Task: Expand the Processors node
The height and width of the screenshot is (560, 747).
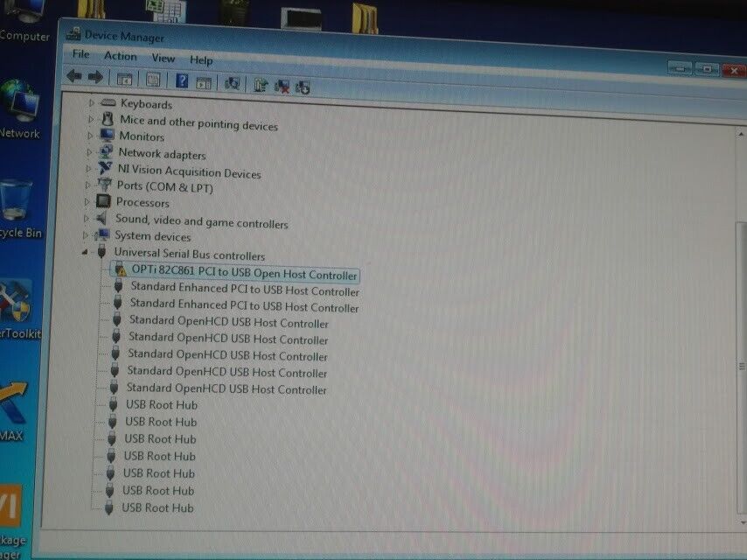Action: pos(87,201)
